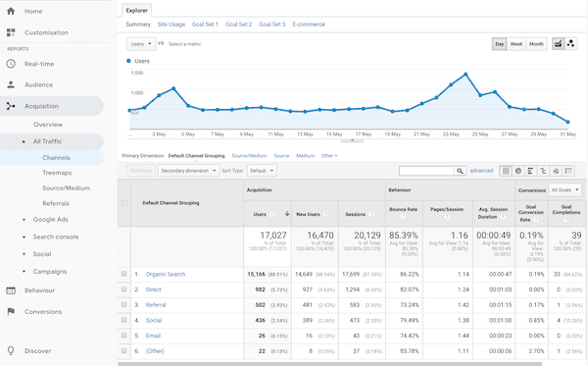Check the Organic Search row checkbox
Image resolution: width=588 pixels, height=366 pixels.
pyautogui.click(x=123, y=274)
